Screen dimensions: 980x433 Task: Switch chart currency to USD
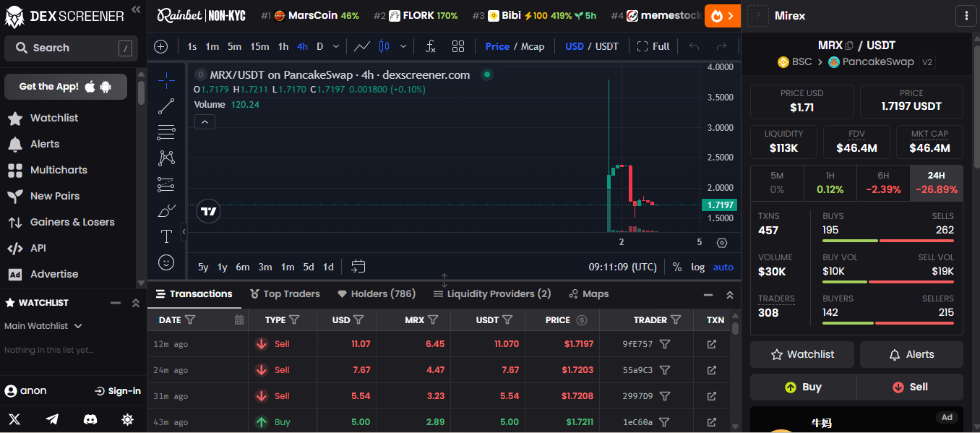point(575,46)
